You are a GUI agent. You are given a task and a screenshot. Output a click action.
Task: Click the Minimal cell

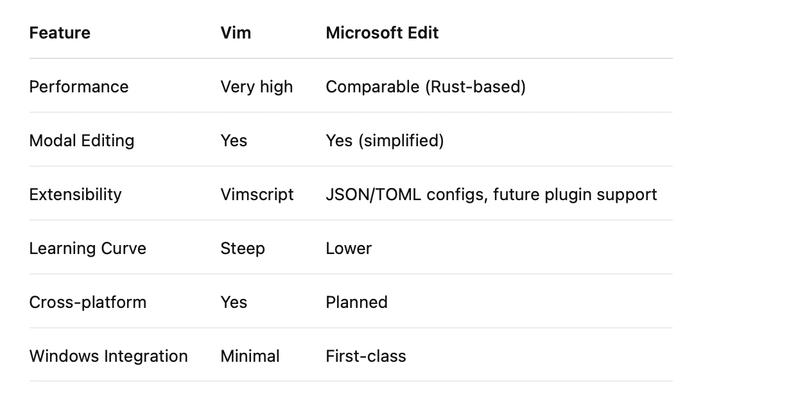[x=250, y=356]
